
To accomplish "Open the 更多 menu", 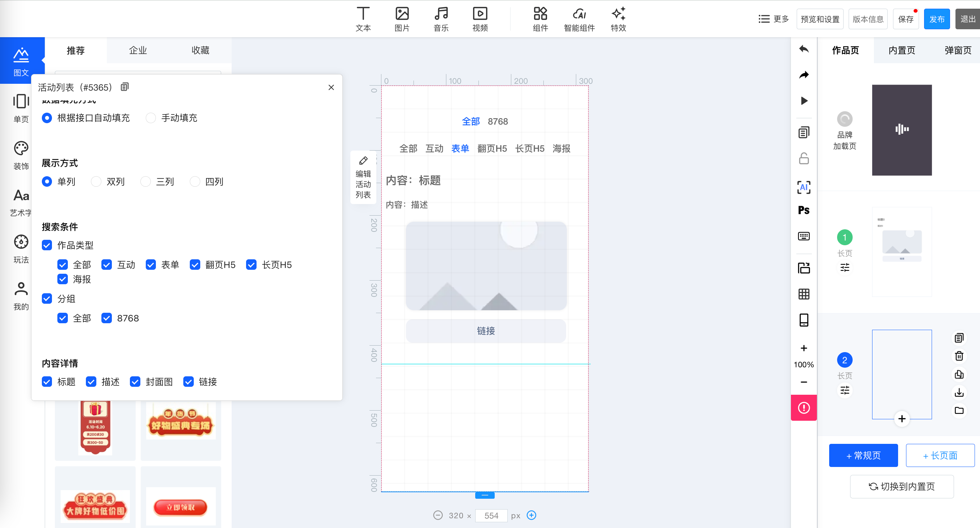I will (773, 19).
